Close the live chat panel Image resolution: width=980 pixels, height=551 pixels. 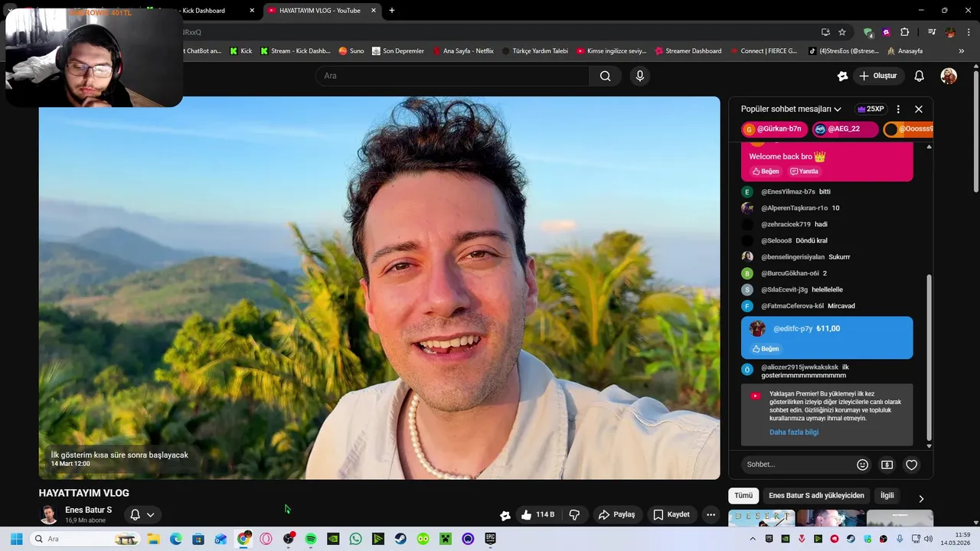pos(919,109)
